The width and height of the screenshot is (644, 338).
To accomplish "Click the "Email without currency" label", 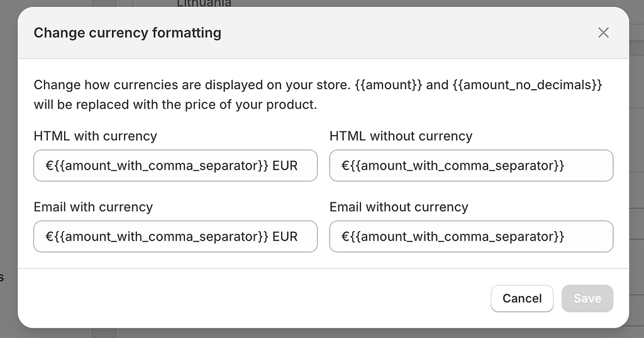I will (x=399, y=207).
